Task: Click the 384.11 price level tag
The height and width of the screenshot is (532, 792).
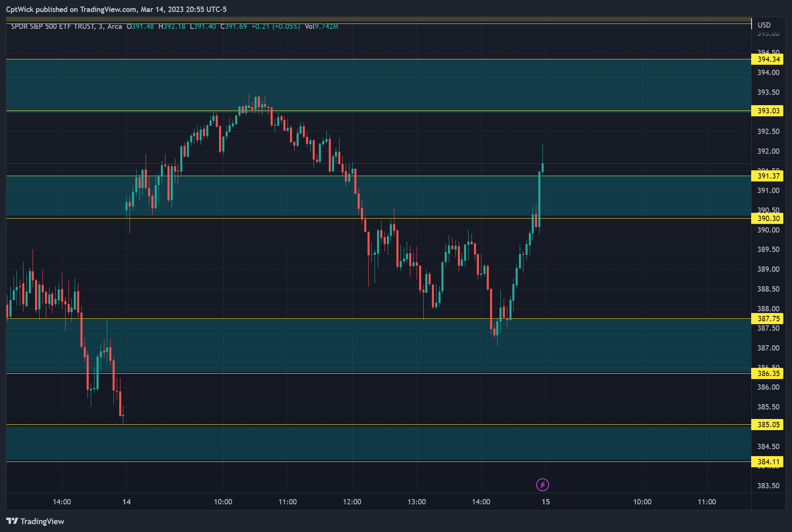Action: coord(768,462)
